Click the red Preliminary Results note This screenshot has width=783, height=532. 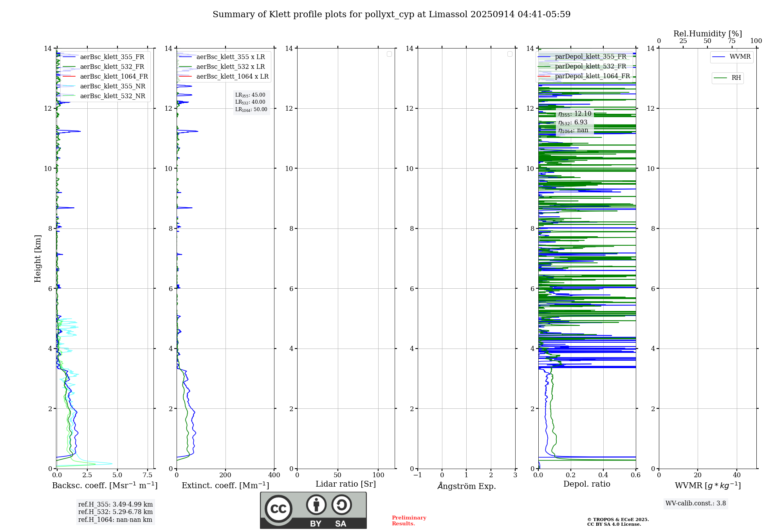click(x=409, y=521)
